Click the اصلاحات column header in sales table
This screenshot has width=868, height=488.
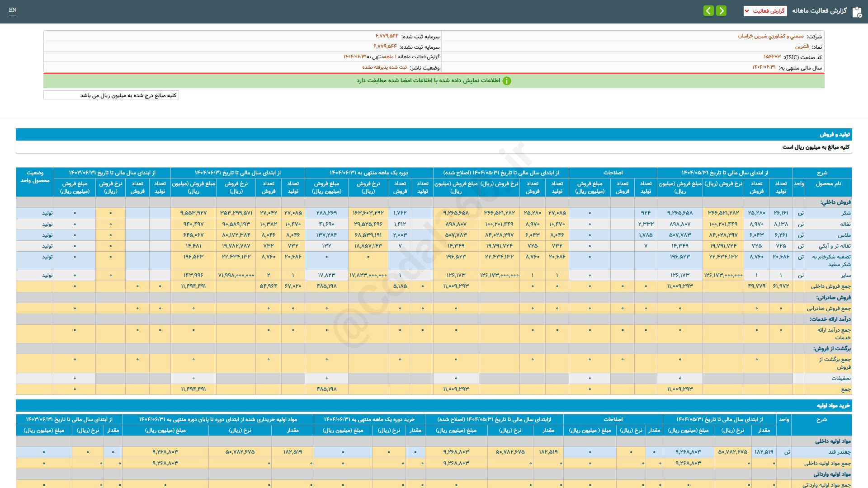[613, 173]
